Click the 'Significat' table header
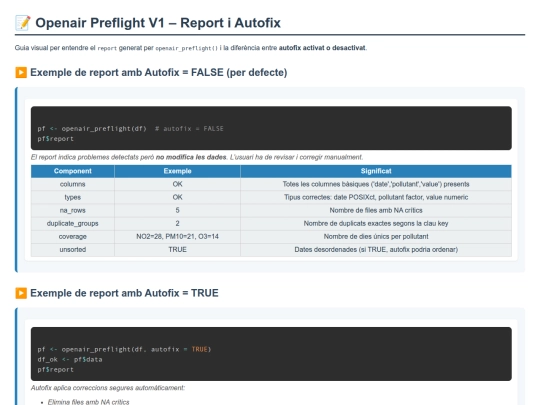This screenshot has height=405, width=540. (x=376, y=171)
